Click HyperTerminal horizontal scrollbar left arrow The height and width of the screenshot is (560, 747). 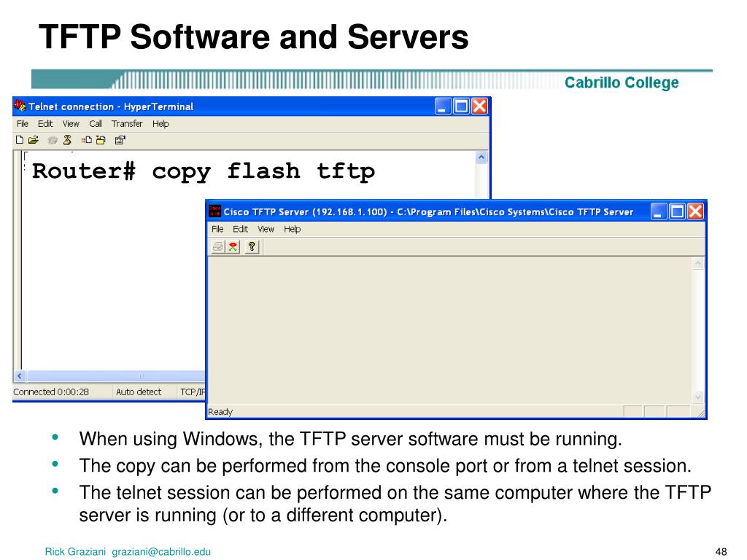[x=19, y=376]
